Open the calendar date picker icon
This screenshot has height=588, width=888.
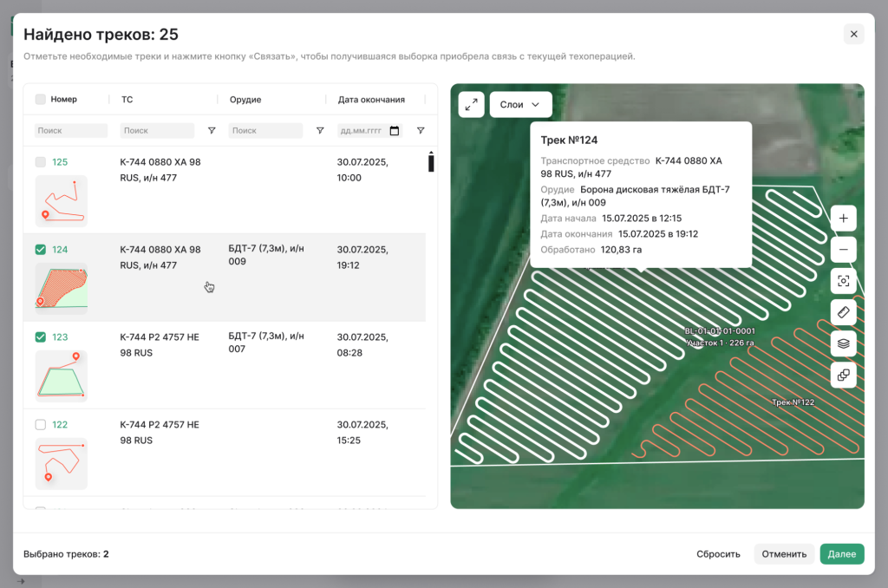[395, 131]
